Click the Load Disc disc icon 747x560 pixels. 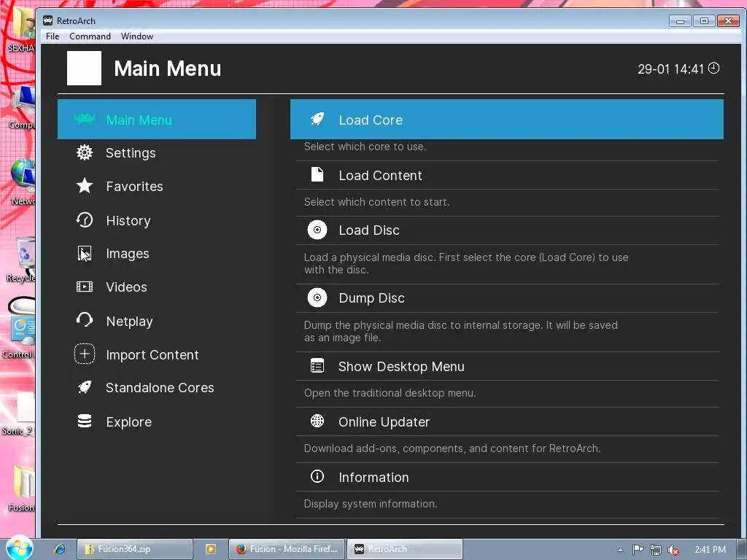click(x=317, y=230)
